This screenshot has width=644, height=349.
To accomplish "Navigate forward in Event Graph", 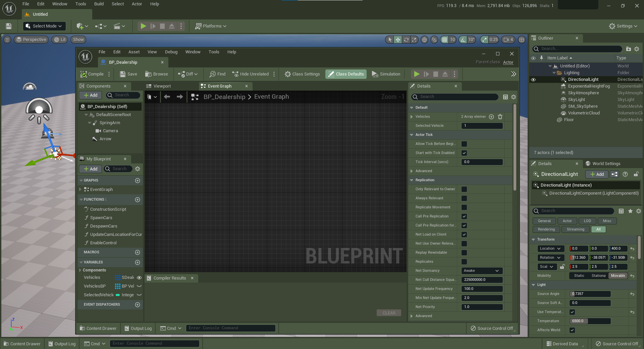I will 180,97.
